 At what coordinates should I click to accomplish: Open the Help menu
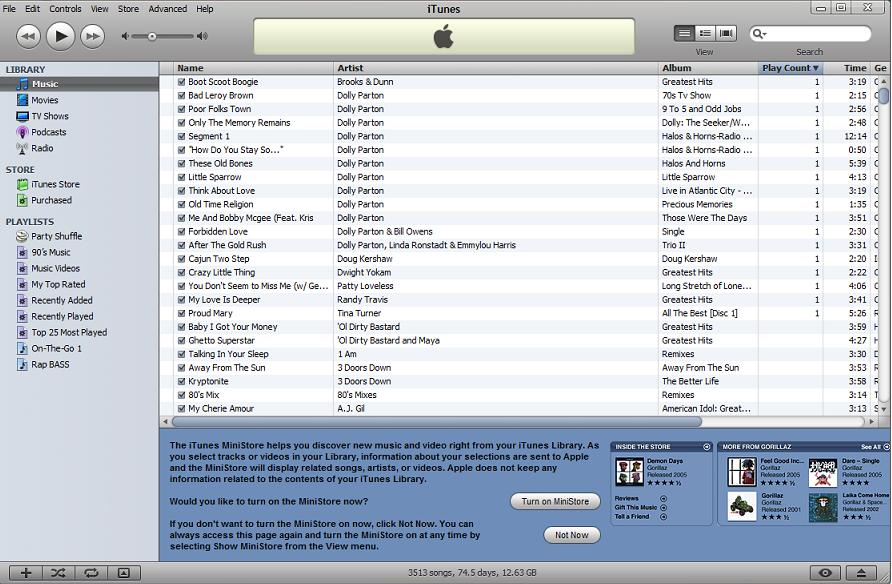pyautogui.click(x=205, y=9)
